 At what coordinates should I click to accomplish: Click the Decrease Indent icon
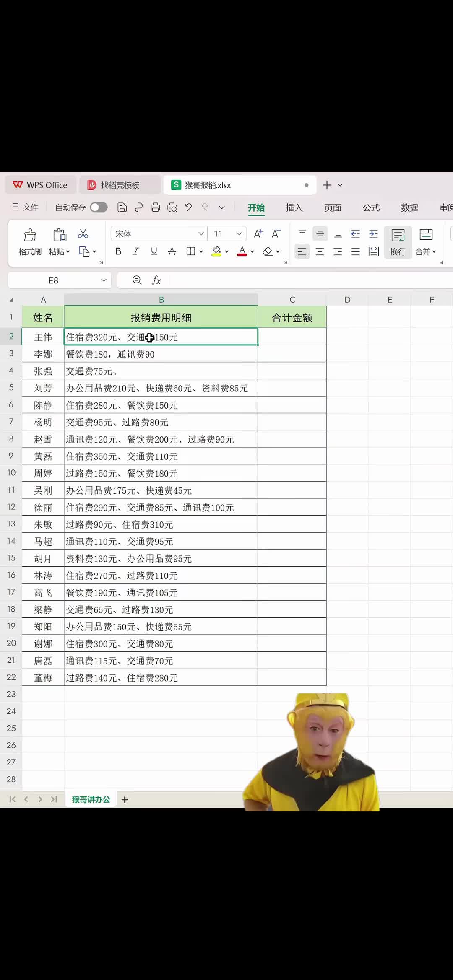[356, 233]
